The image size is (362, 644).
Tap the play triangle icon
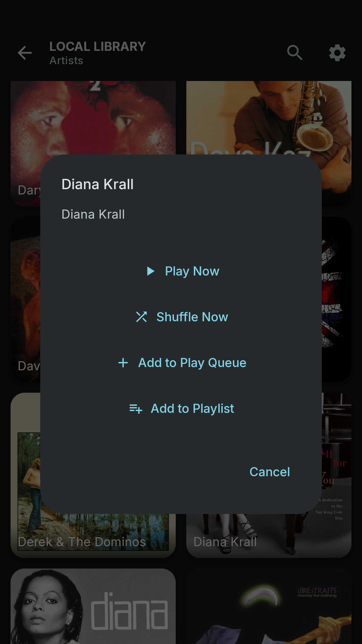pyautogui.click(x=151, y=271)
